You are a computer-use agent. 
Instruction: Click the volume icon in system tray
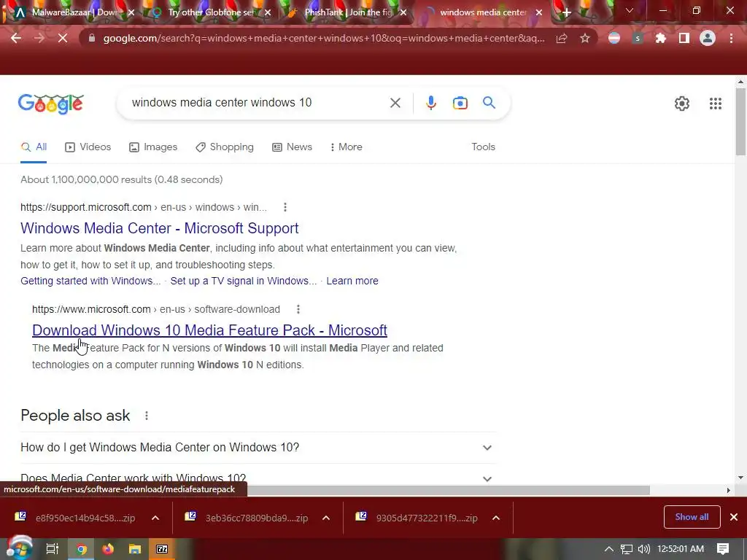(x=643, y=549)
